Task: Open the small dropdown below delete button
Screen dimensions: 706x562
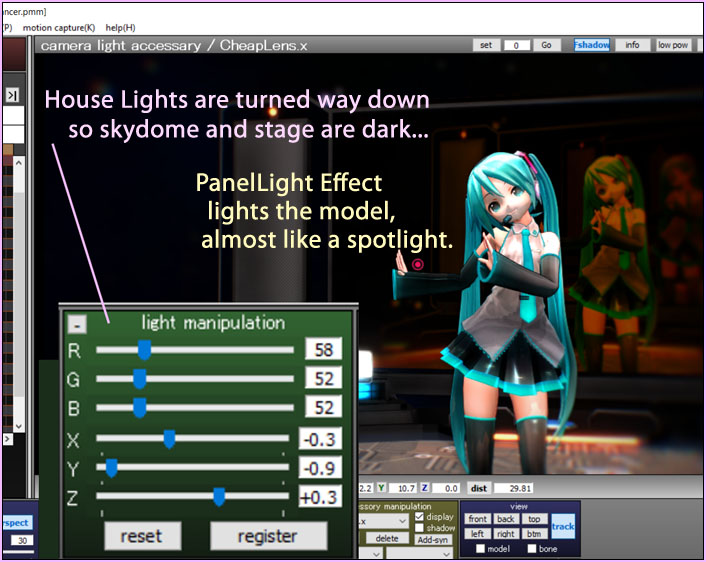Action: (371, 553)
